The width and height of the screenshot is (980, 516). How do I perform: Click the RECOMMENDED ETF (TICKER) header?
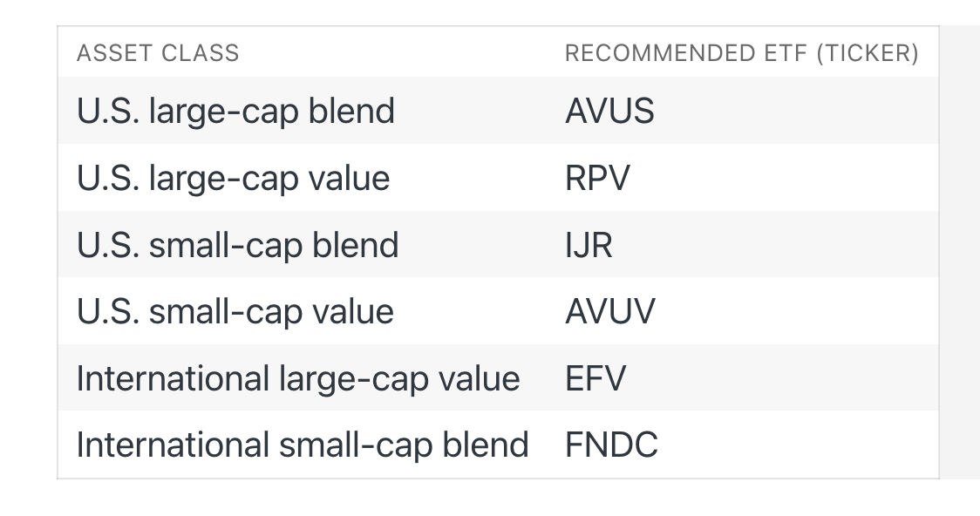742,53
